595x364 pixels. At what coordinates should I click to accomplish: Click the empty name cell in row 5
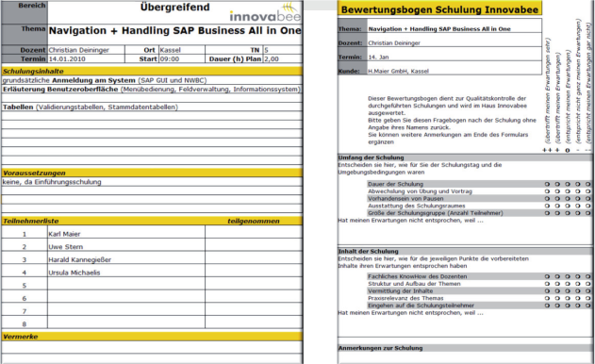[x=126, y=284]
